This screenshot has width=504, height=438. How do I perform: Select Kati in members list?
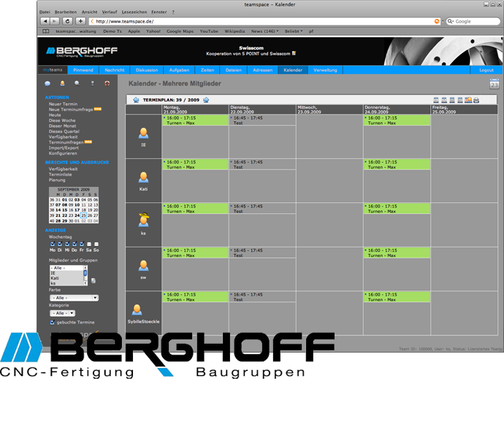pyautogui.click(x=66, y=278)
